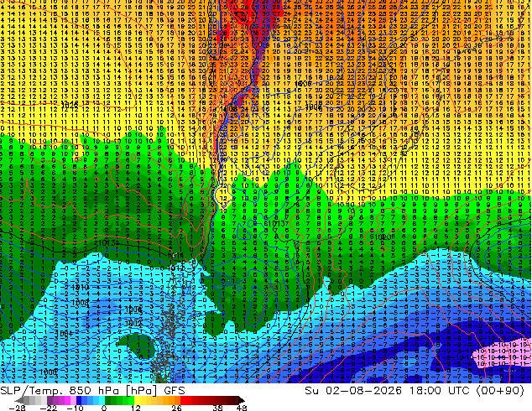Select the gray segment of color scale

coord(32,400)
